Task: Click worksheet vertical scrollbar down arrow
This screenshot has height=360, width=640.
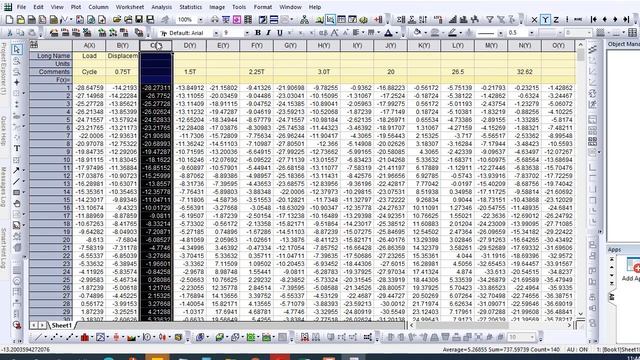Action: pyautogui.click(x=580, y=315)
